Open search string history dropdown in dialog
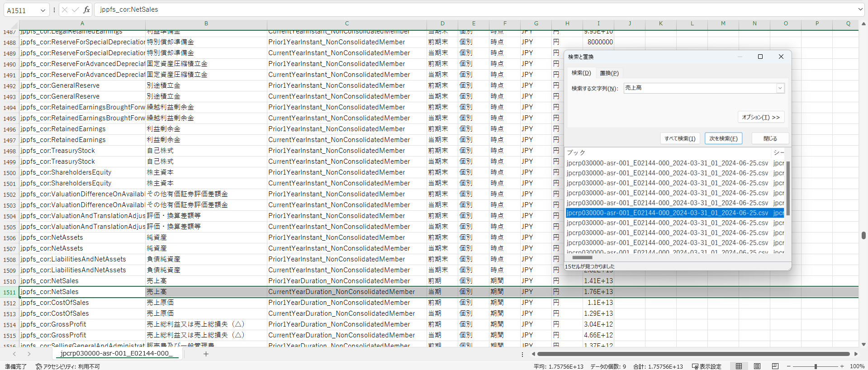This screenshot has height=370, width=868. [x=780, y=88]
